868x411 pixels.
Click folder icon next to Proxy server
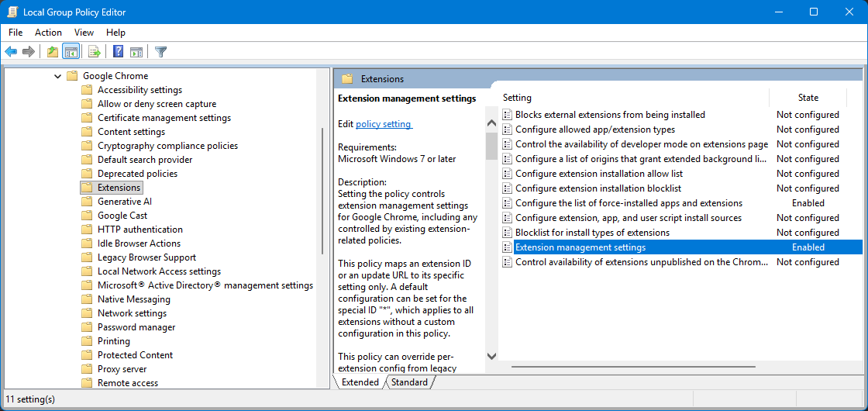point(87,369)
